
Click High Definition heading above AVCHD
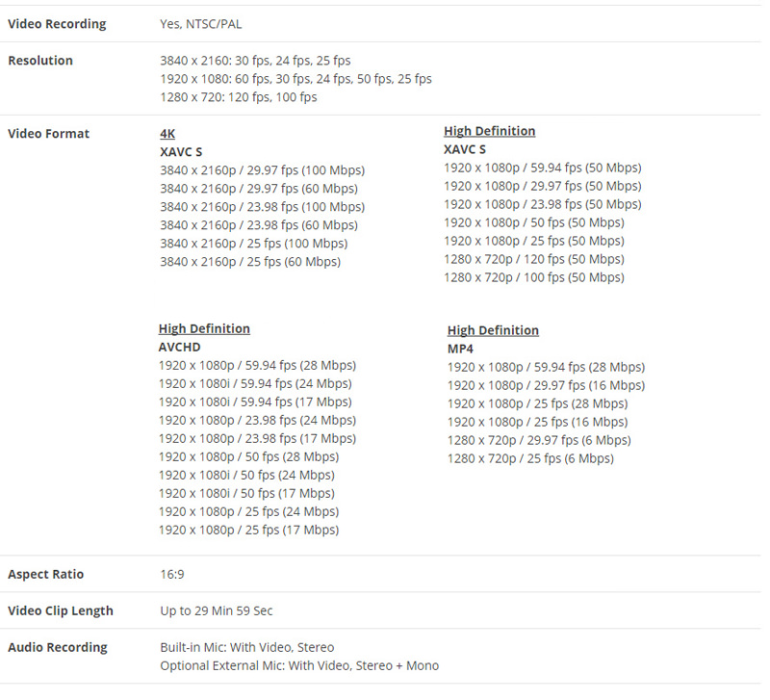click(x=204, y=328)
